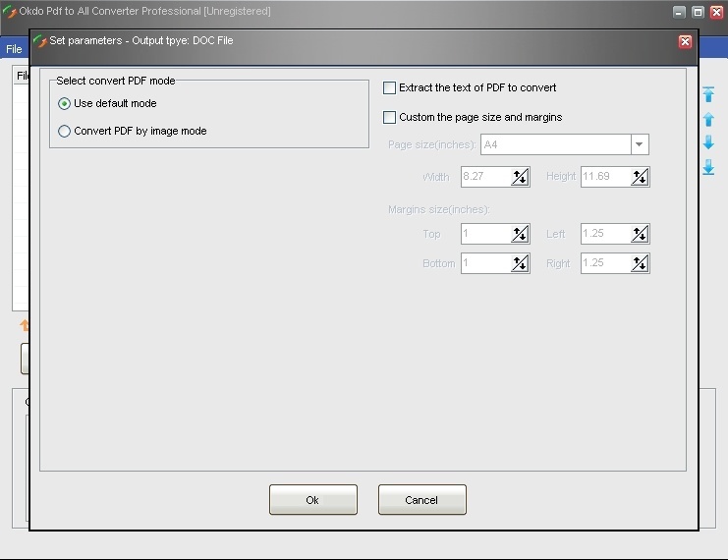Screen dimensions: 728x560
Task: Maximize the Okdo converter main window
Action: point(698,12)
